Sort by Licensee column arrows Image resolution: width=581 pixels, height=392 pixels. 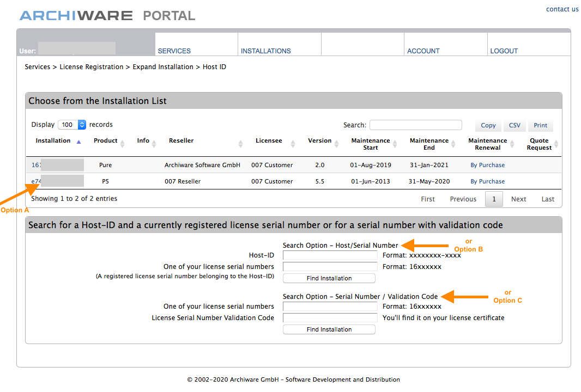pyautogui.click(x=293, y=144)
